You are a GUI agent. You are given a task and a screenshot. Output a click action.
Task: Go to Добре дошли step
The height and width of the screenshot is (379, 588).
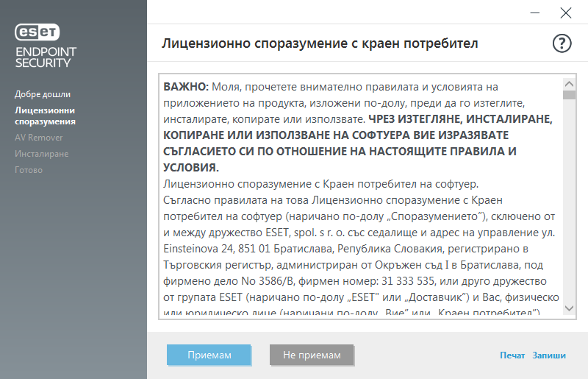point(43,94)
